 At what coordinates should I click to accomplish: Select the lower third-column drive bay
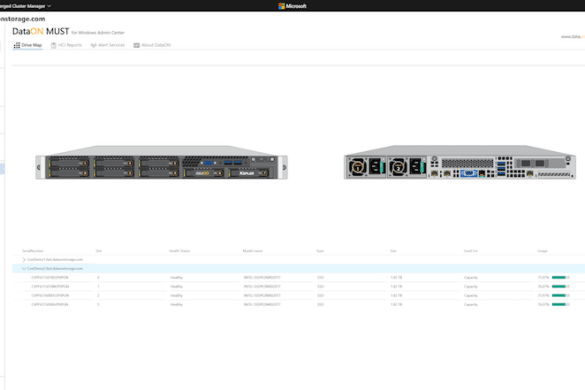159,173
